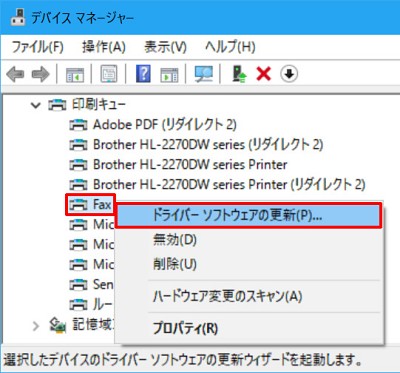Expand the 記憶域 node chevron

coord(35,326)
